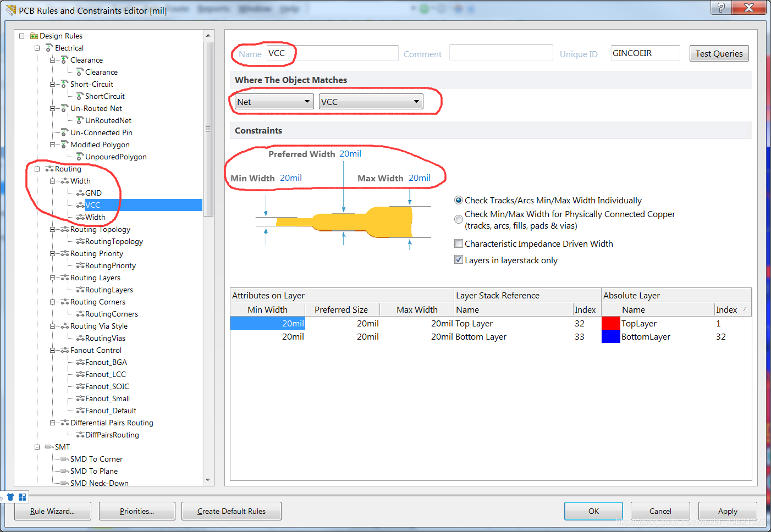Select Check Min/Max Width for Physically Connected Copper

[459, 219]
